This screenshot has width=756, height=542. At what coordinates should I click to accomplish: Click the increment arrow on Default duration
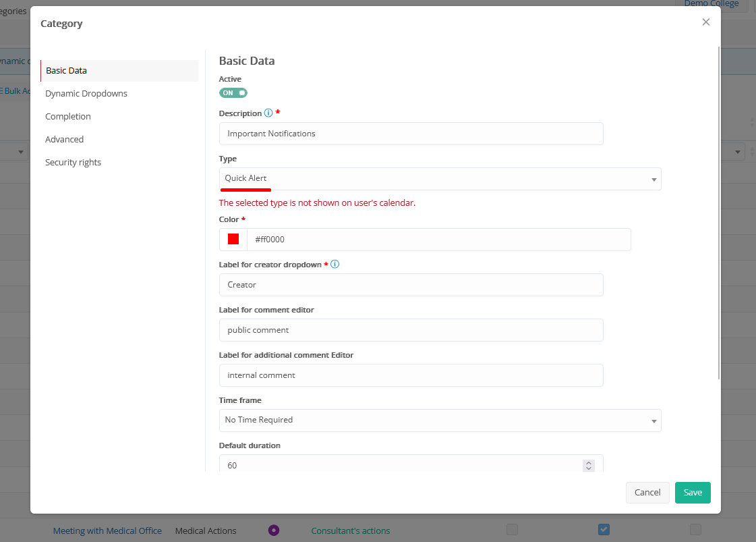(588, 462)
